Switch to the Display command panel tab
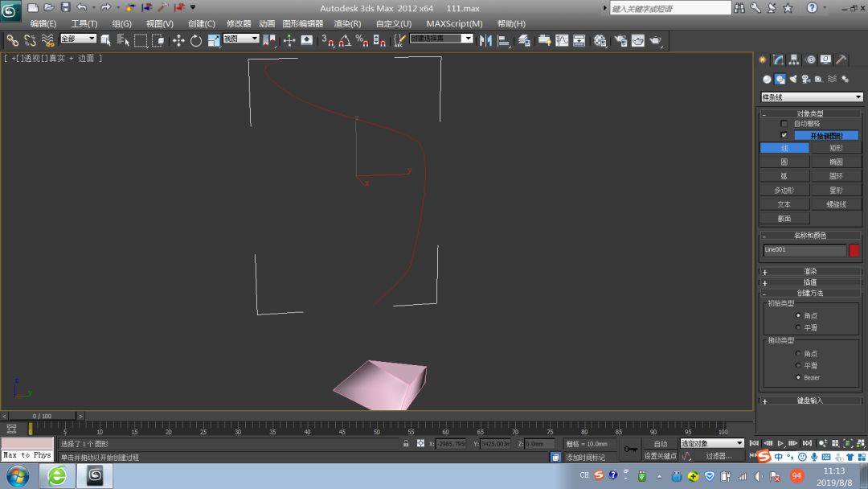The height and width of the screenshot is (489, 868). tap(825, 60)
